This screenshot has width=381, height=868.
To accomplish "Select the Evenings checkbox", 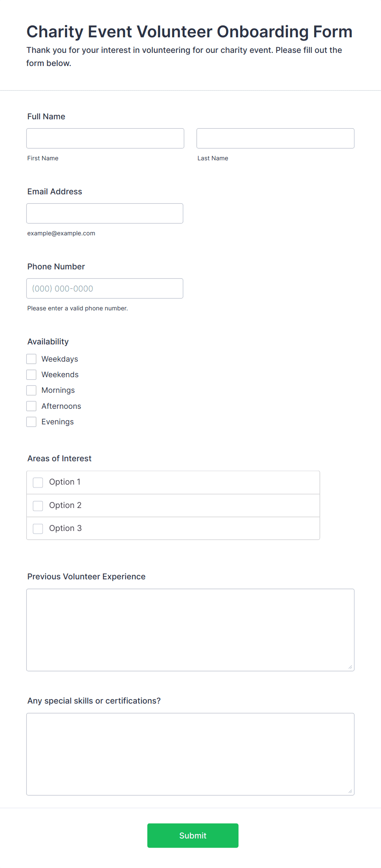I will click(x=32, y=421).
